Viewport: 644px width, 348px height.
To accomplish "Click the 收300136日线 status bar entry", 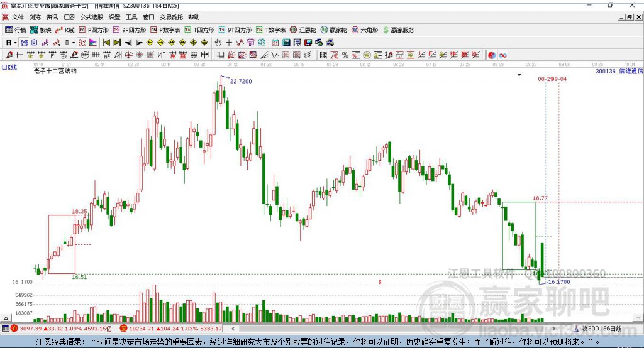I will (x=597, y=329).
